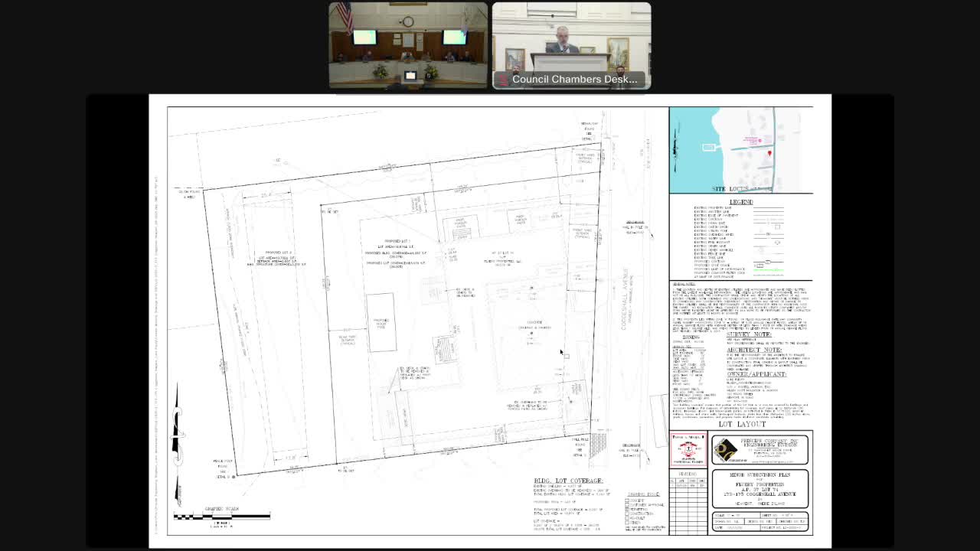Click the registered professional engineer stamp seal

(688, 449)
